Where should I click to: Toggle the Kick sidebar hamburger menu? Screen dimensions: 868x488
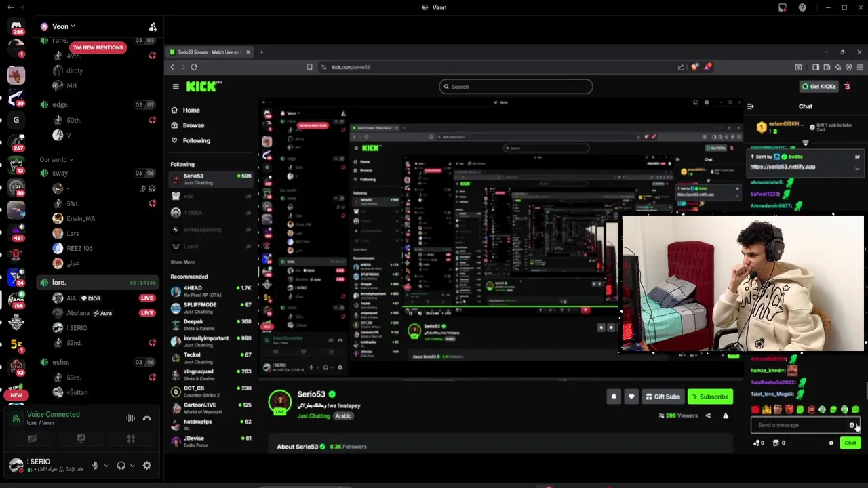(175, 87)
